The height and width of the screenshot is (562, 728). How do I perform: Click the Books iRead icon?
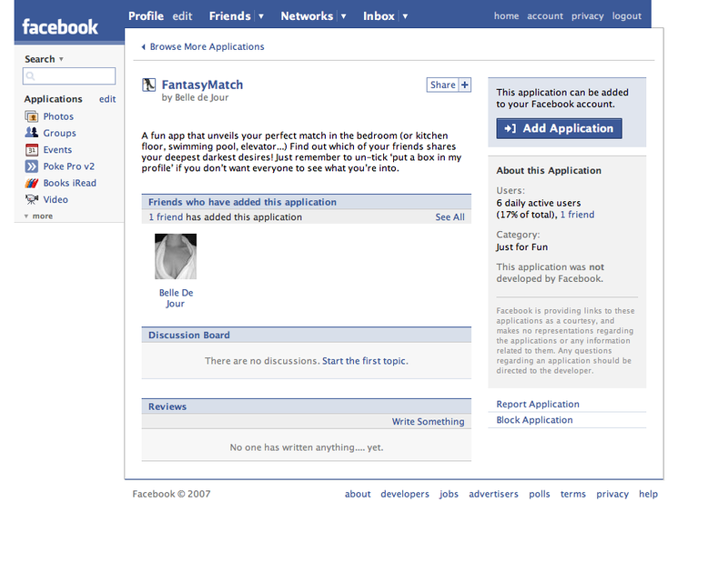click(x=32, y=183)
